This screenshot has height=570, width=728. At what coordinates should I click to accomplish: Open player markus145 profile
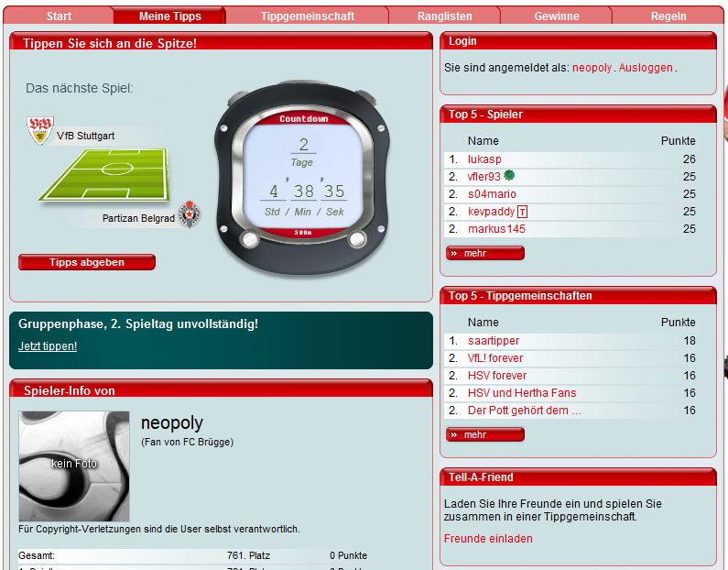[x=496, y=229]
